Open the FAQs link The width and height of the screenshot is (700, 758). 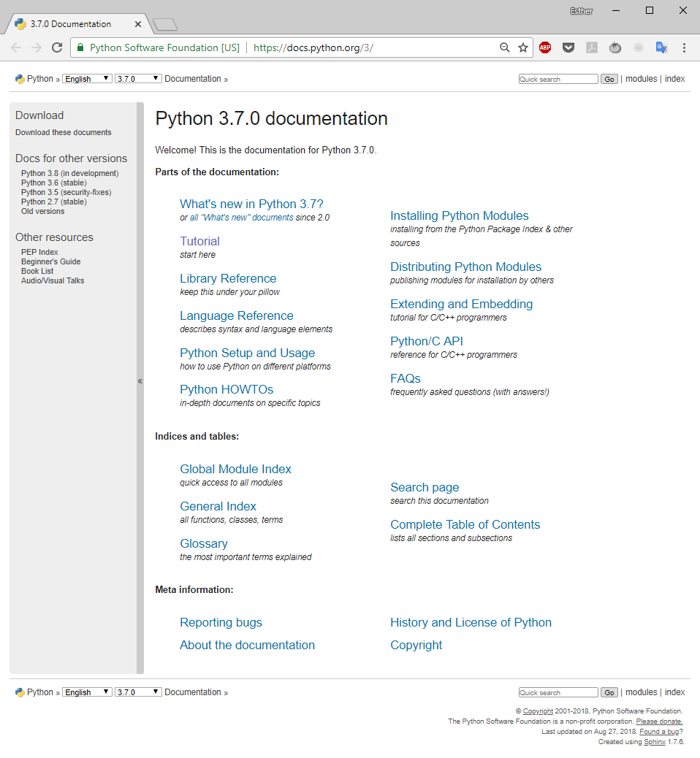pyautogui.click(x=406, y=378)
